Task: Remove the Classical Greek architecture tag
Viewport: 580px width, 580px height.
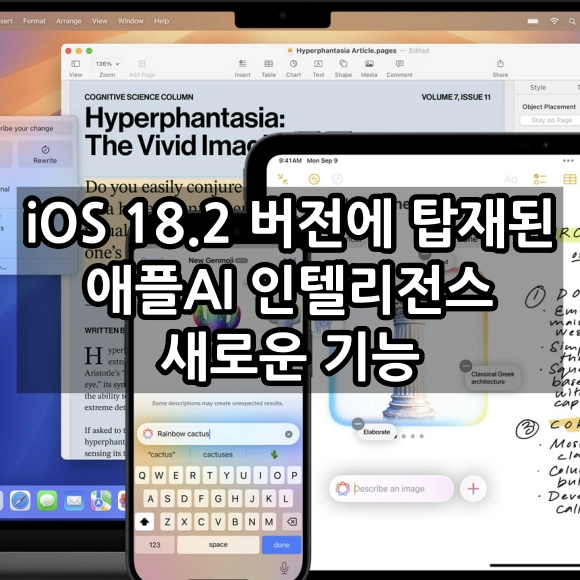Action: coord(465,366)
